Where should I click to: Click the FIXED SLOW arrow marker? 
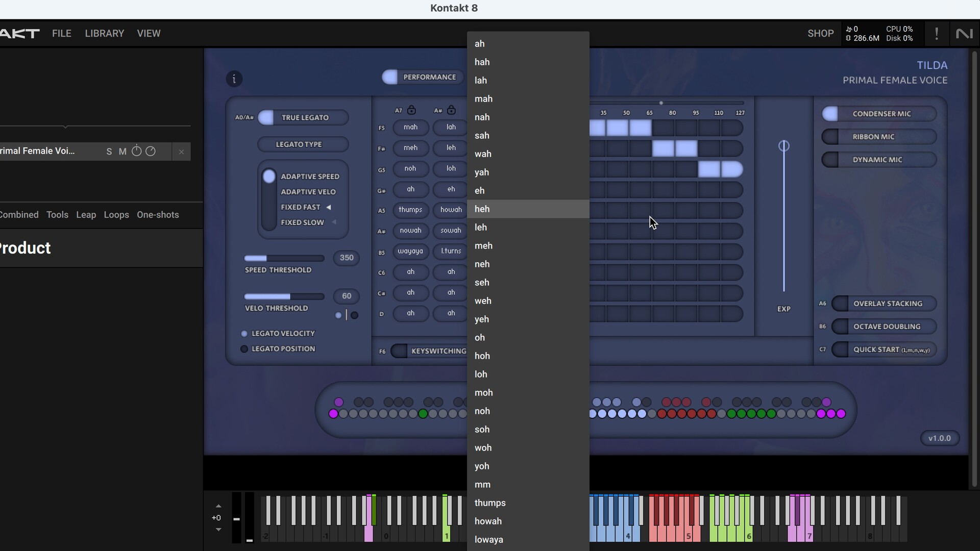tap(334, 222)
